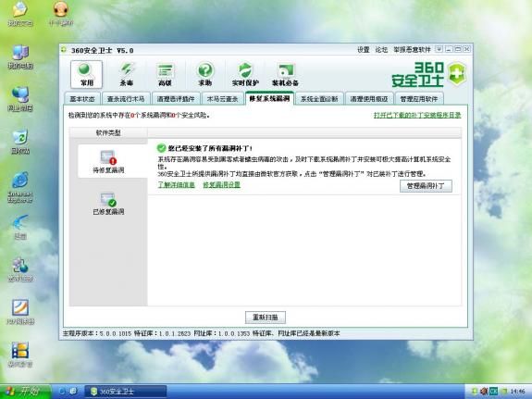The image size is (532, 399).
Task: Click the input language indicator in the tray
Action: pyautogui.click(x=494, y=392)
